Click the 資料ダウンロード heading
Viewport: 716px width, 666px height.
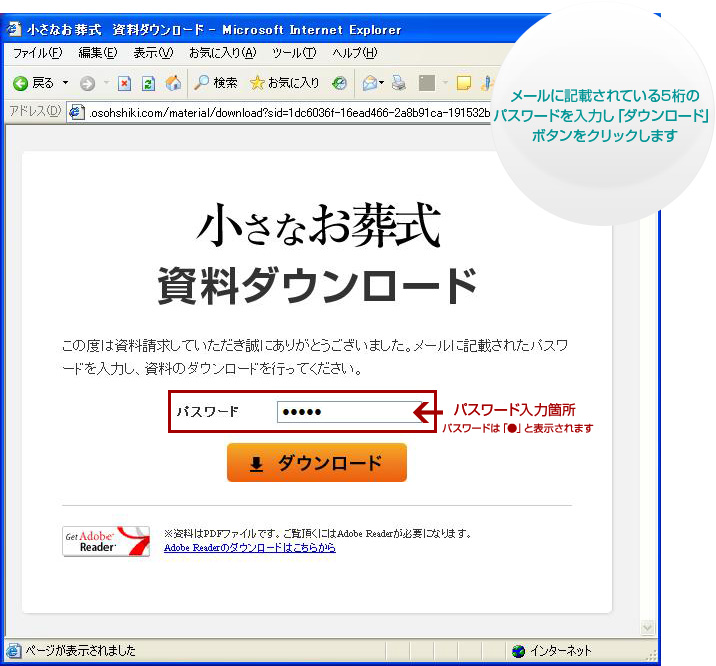click(317, 286)
